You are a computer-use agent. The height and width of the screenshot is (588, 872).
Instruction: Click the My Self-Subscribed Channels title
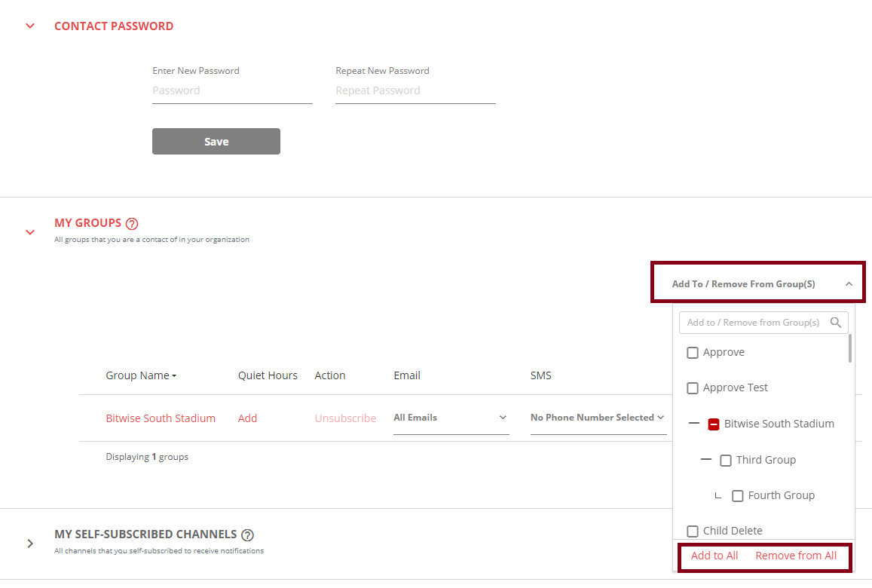click(x=145, y=534)
